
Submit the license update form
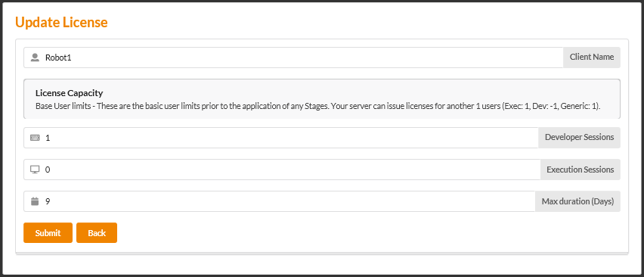[48, 232]
